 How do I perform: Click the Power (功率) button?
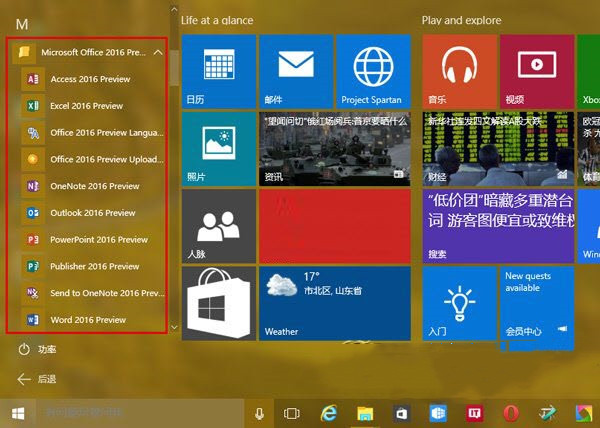coord(37,349)
